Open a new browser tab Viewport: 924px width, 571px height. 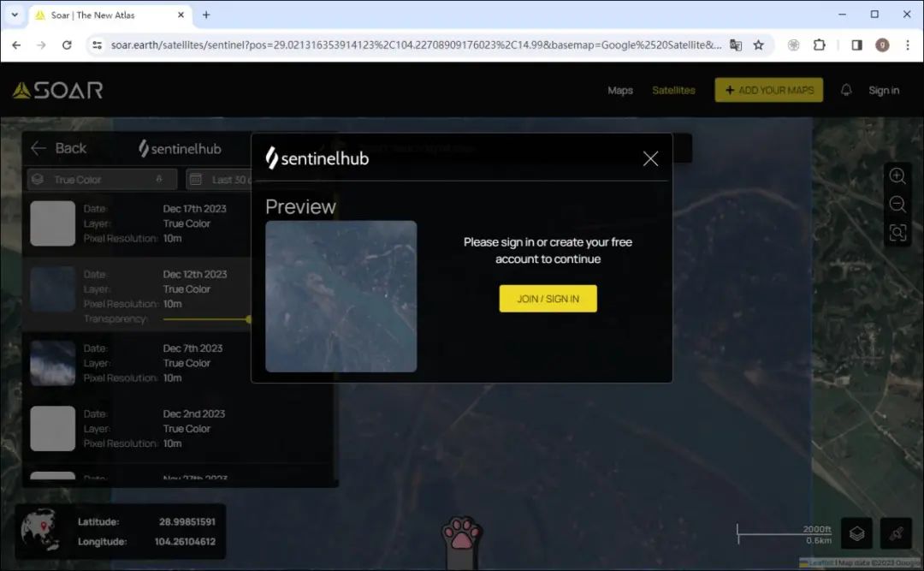[x=206, y=15]
